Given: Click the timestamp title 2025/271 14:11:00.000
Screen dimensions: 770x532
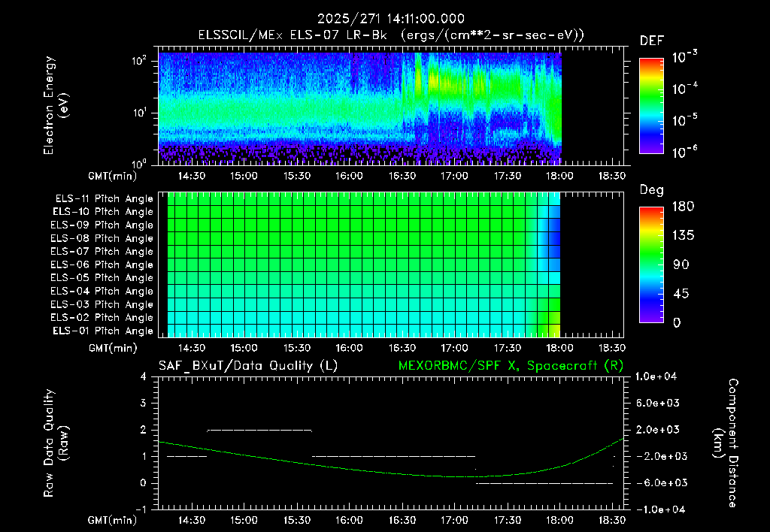Looking at the screenshot, I should click(x=391, y=19).
